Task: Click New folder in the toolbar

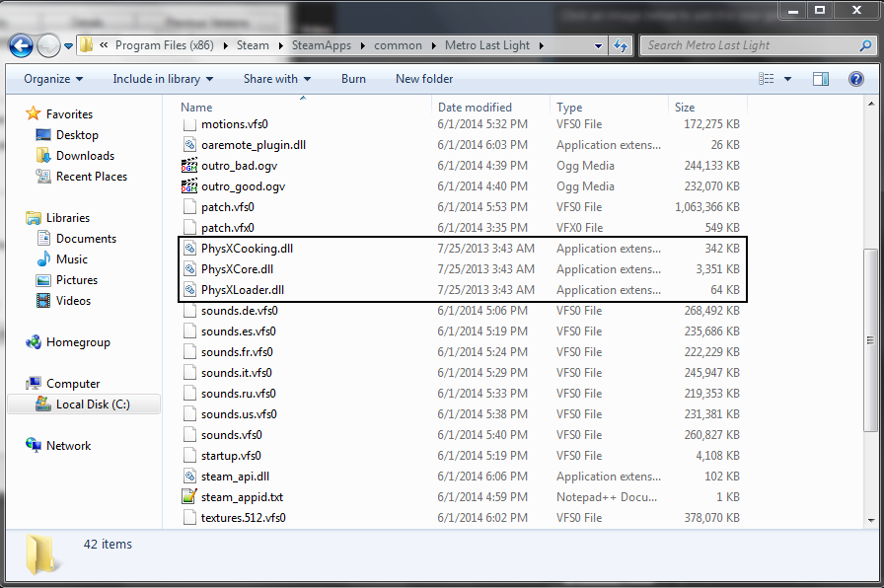Action: pos(424,79)
